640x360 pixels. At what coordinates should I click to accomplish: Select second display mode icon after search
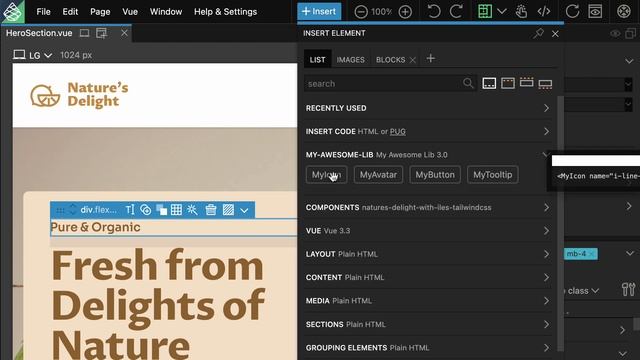click(508, 83)
